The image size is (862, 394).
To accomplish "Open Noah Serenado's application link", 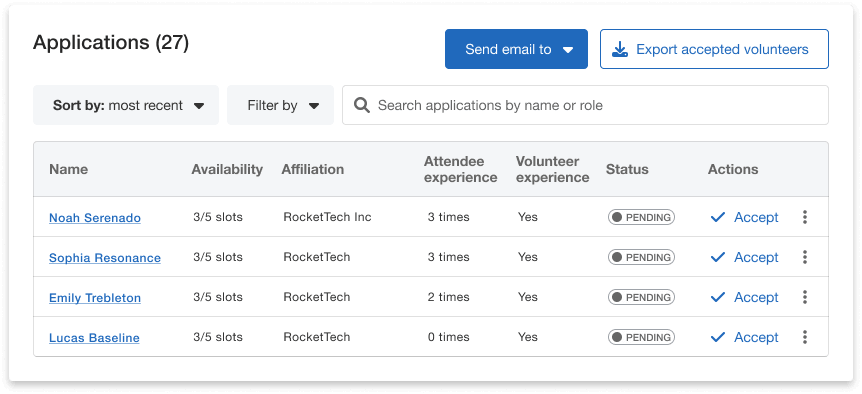I will click(95, 218).
